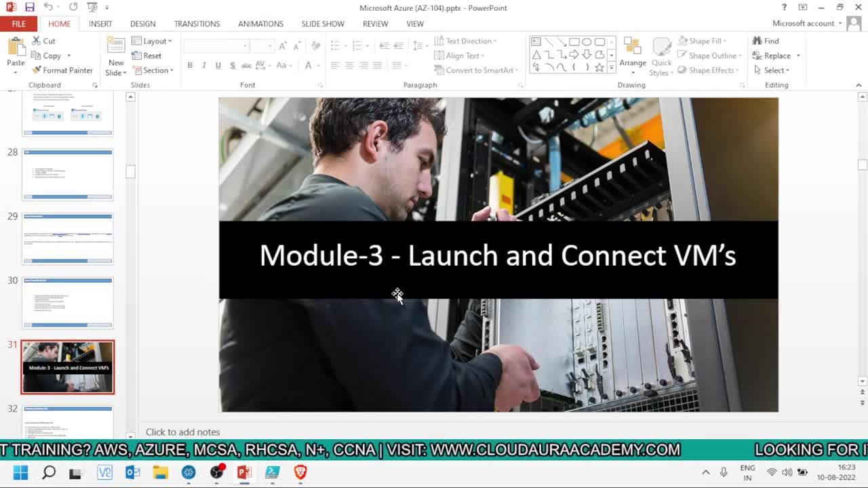Image resolution: width=868 pixels, height=488 pixels.
Task: Open Find in Editing group
Action: click(766, 41)
